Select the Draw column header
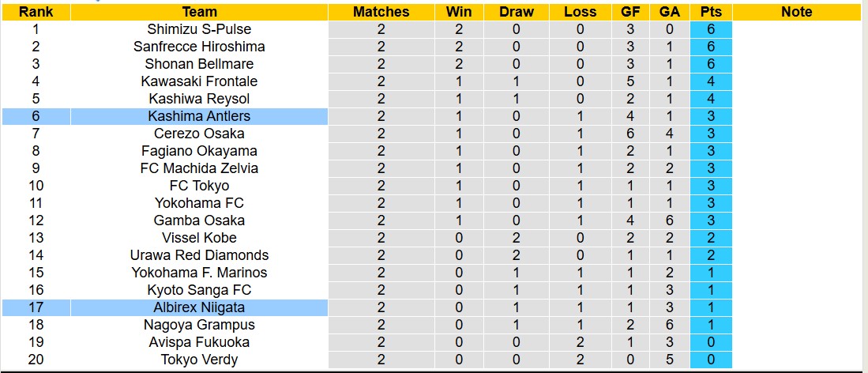 [517, 12]
